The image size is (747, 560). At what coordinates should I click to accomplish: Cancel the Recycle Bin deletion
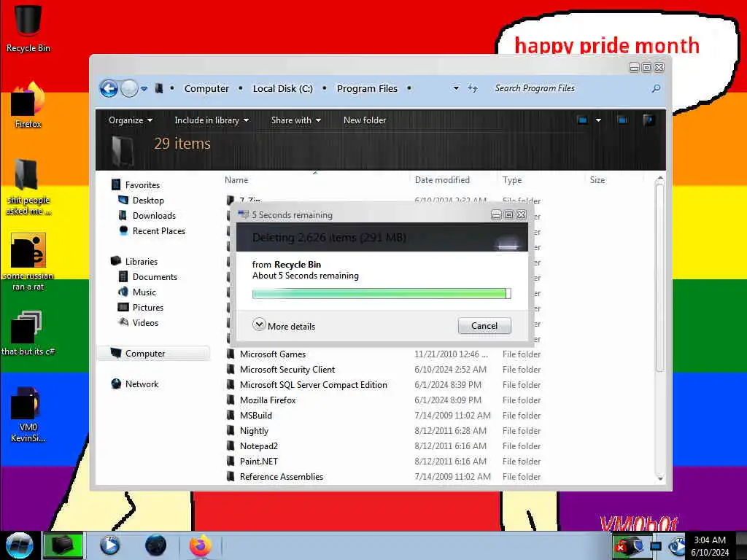pyautogui.click(x=484, y=326)
